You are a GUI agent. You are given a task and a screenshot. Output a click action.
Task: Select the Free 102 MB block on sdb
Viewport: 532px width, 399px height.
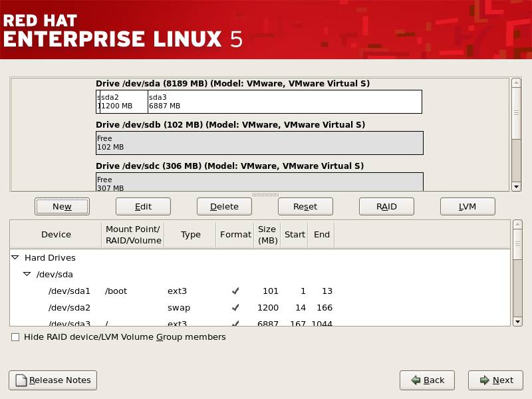259,143
